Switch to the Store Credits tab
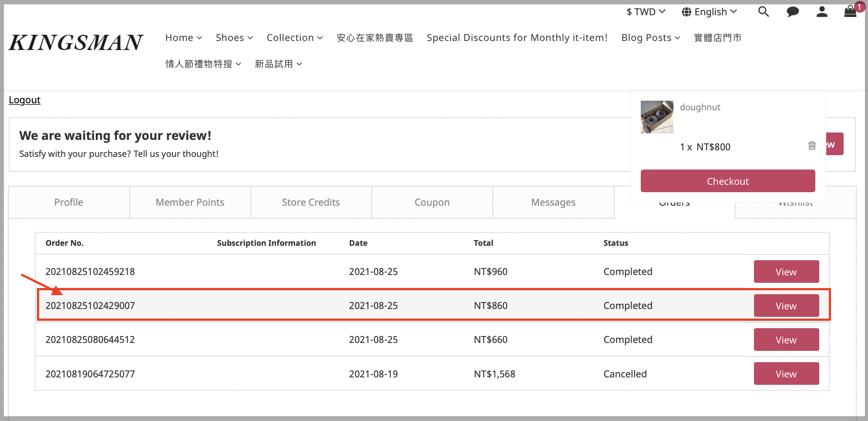Image resolution: width=868 pixels, height=421 pixels. coord(311,202)
